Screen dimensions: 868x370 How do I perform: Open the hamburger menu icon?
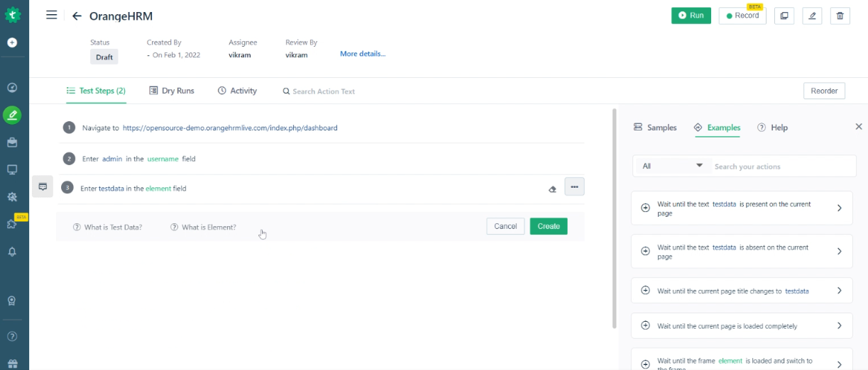(x=52, y=15)
